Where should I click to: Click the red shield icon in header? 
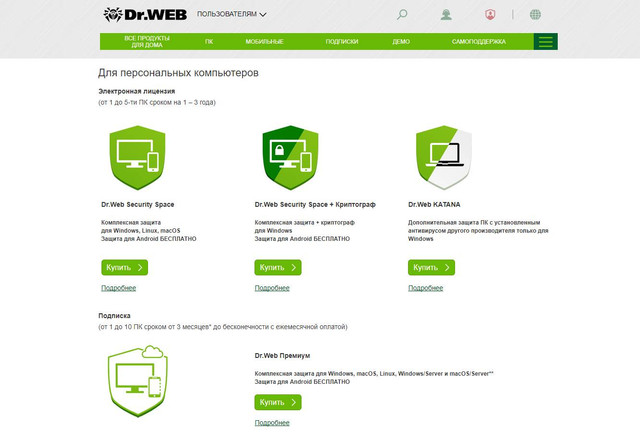[490, 15]
